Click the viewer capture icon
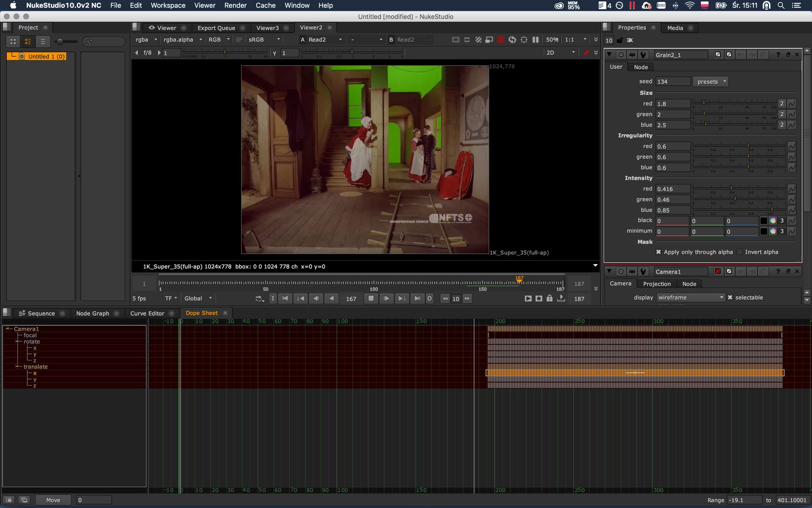Screen dimensions: 812x508 539,298
